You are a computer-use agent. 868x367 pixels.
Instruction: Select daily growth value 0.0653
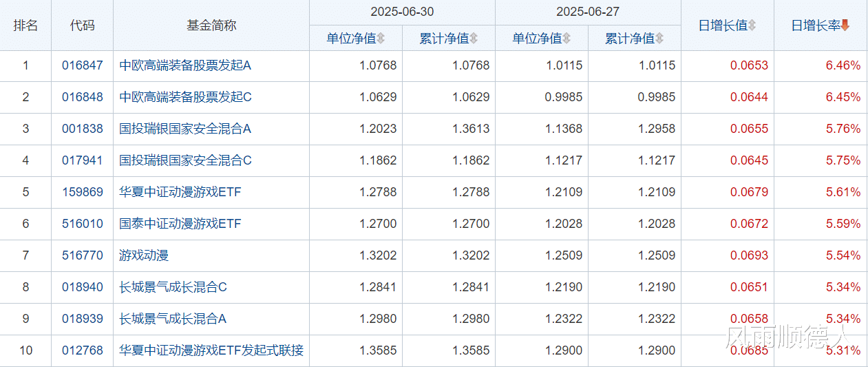pos(749,66)
